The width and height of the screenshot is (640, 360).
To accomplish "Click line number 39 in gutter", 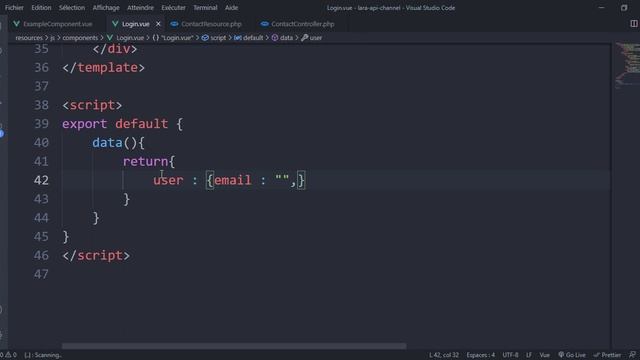I will click(41, 124).
